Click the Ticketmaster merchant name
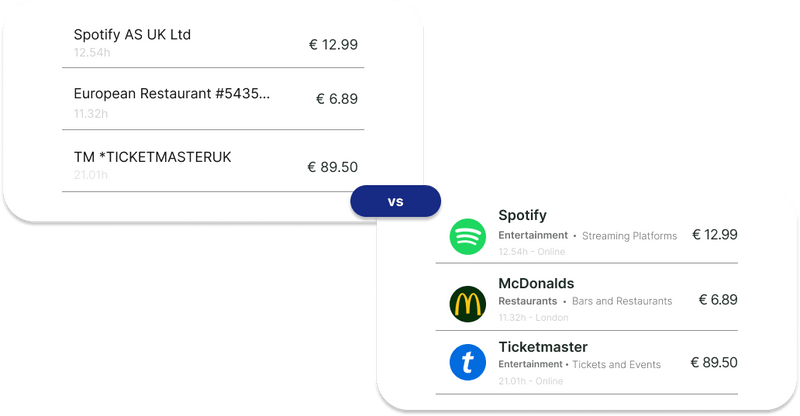This screenshot has height=416, width=800. click(x=543, y=347)
